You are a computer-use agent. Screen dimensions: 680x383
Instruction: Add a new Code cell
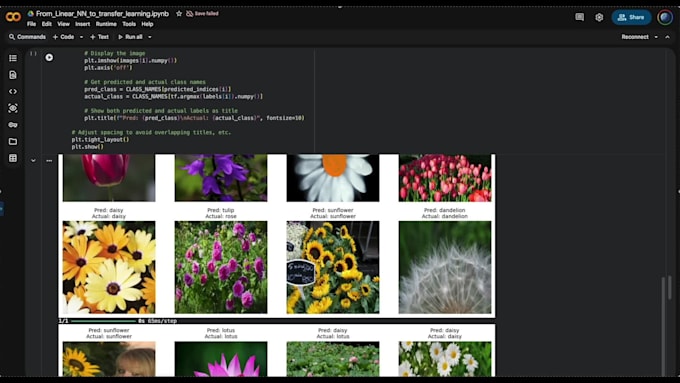click(x=63, y=37)
